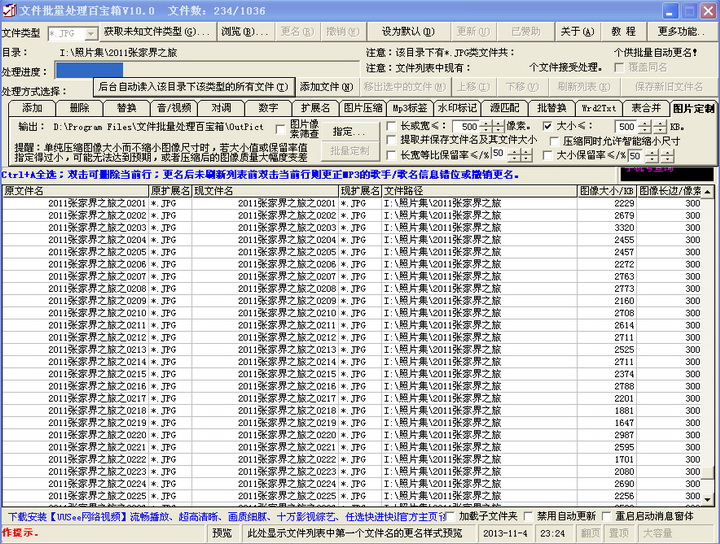Viewport: 720px width, 544px height.
Task: Open the 关于 about button
Action: [576, 32]
